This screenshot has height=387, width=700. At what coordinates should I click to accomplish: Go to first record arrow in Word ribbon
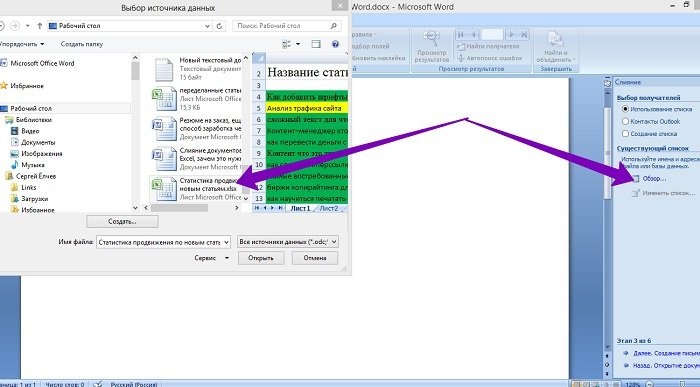pyautogui.click(x=461, y=34)
